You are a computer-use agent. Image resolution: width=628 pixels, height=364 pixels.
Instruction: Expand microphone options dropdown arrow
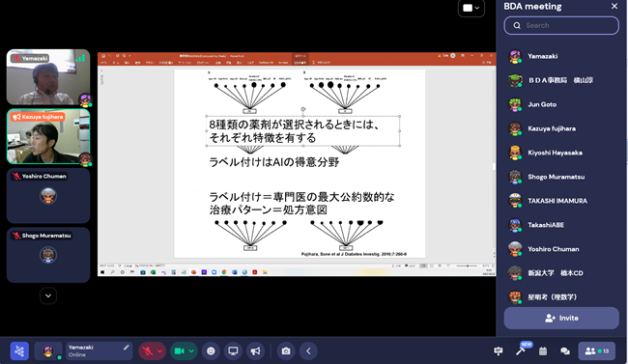[x=159, y=351]
